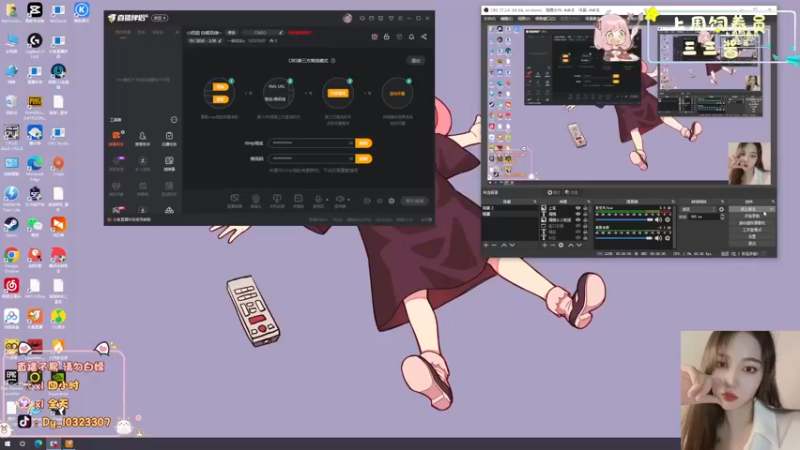Click the help icon beside OBS third-party mode title

(333, 60)
